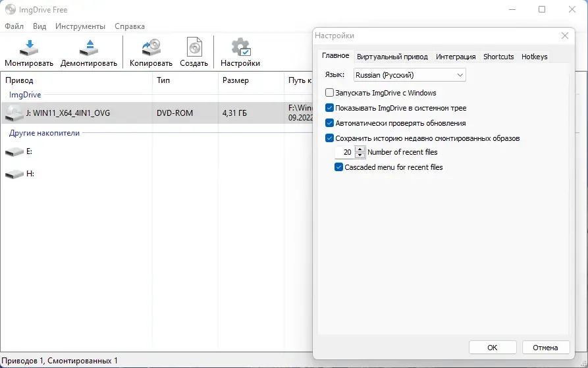Click the ImgDrive app icon in title bar
This screenshot has width=588, height=368.
click(x=11, y=10)
